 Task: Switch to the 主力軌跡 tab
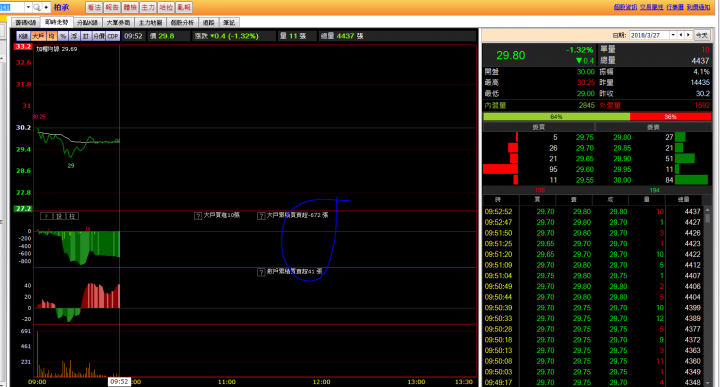coord(151,22)
